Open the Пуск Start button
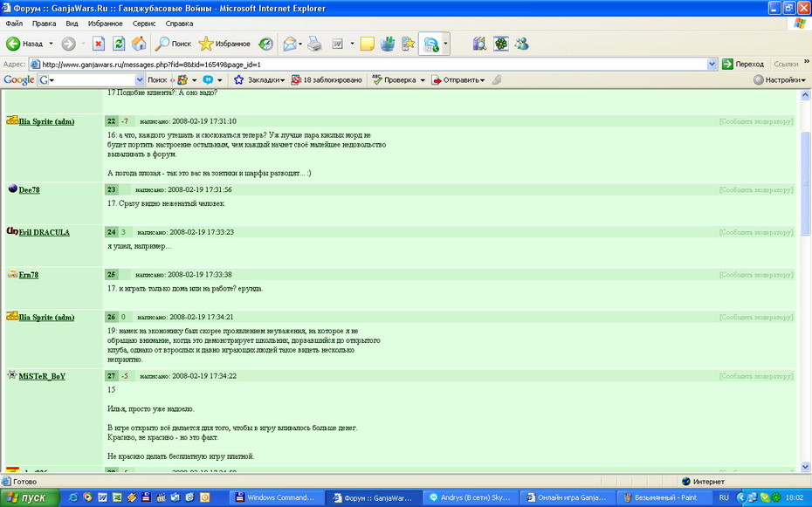 pos(30,497)
